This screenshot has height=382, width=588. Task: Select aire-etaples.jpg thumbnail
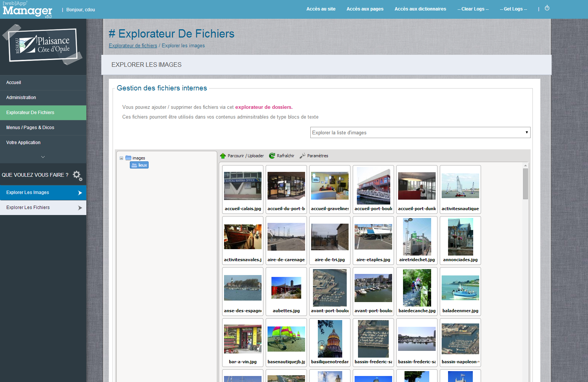click(x=373, y=241)
